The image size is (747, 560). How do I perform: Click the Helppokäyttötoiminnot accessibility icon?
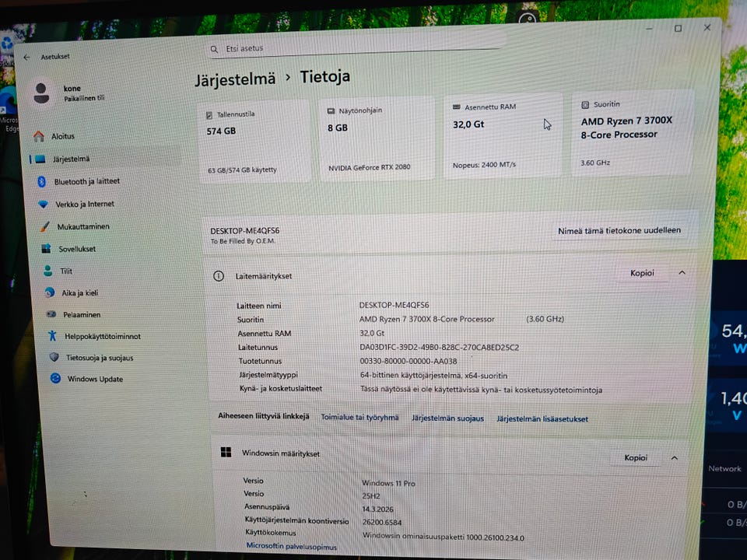click(x=52, y=336)
